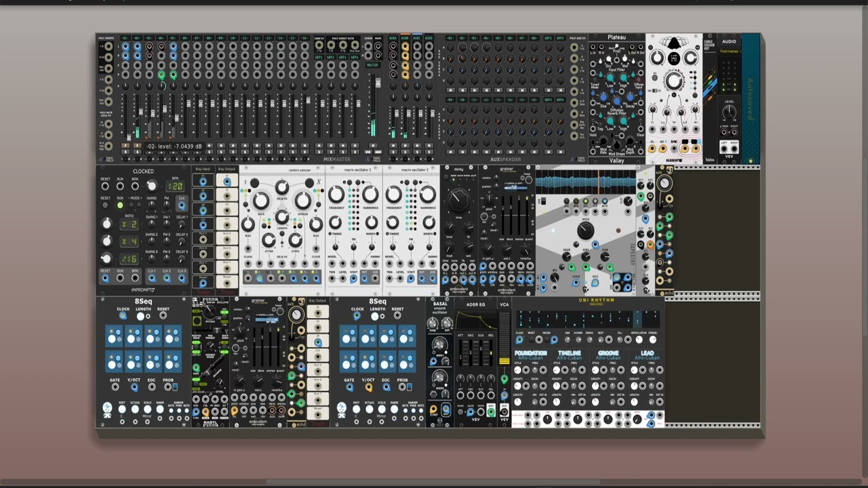Click the random sampler DEJA VU knob
The image size is (868, 488).
tap(281, 188)
